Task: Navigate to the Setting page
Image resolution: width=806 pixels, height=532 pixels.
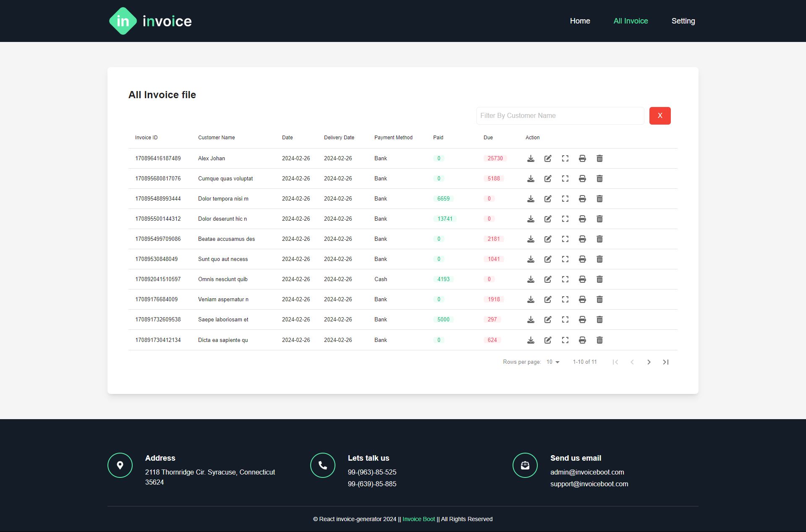Action: 683,21
